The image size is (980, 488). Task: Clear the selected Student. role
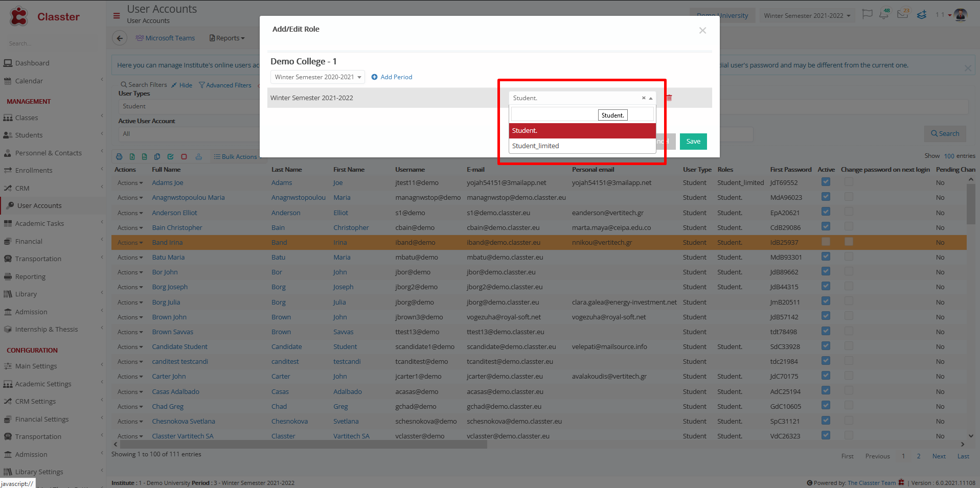(x=644, y=98)
